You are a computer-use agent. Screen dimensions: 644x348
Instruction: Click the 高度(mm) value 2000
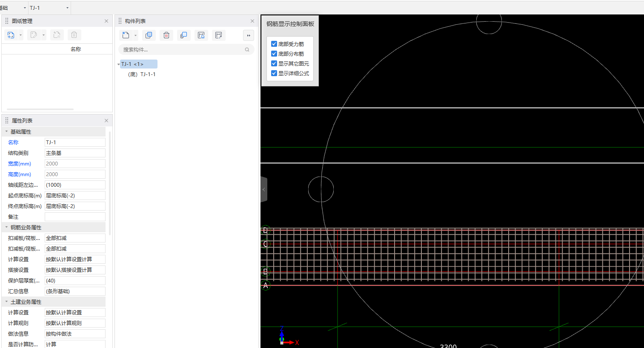coord(75,174)
